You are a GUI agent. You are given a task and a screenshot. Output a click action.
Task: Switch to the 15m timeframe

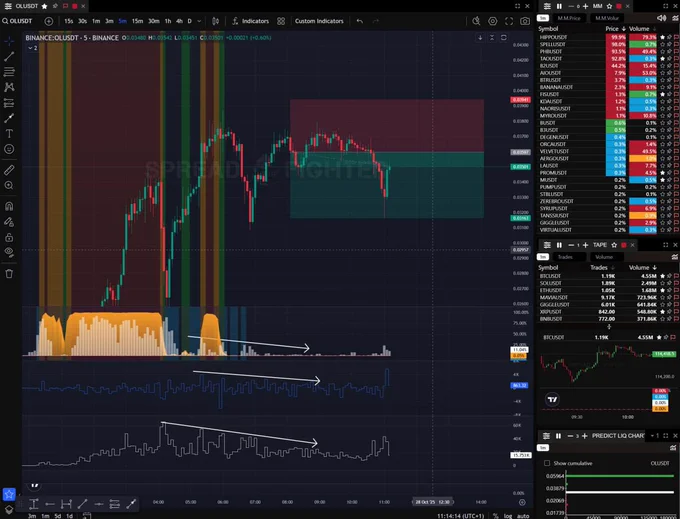[137, 21]
